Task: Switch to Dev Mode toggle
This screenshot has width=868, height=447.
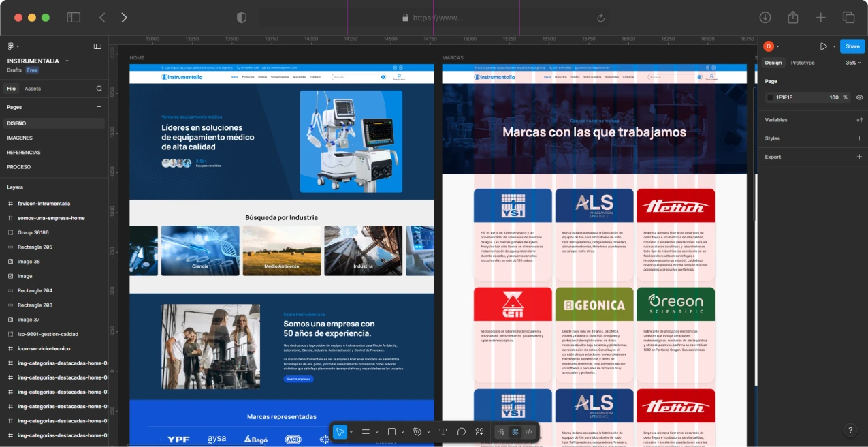Action: tap(529, 432)
